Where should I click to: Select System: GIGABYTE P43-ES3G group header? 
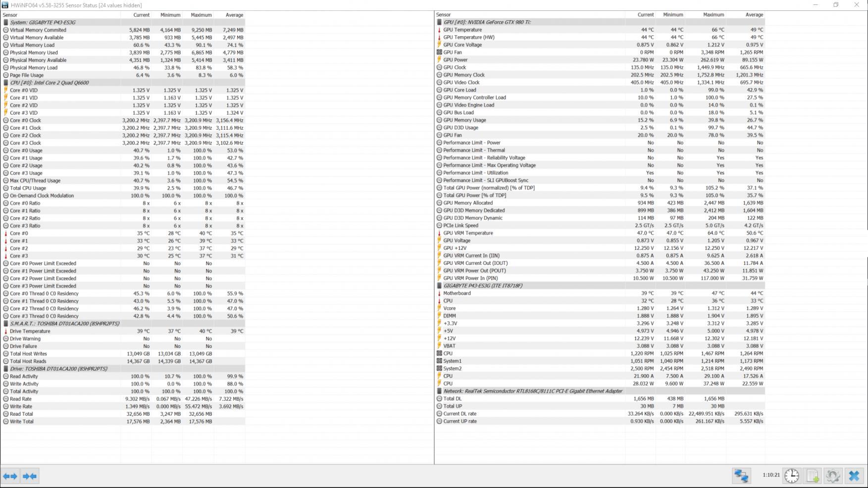(123, 22)
